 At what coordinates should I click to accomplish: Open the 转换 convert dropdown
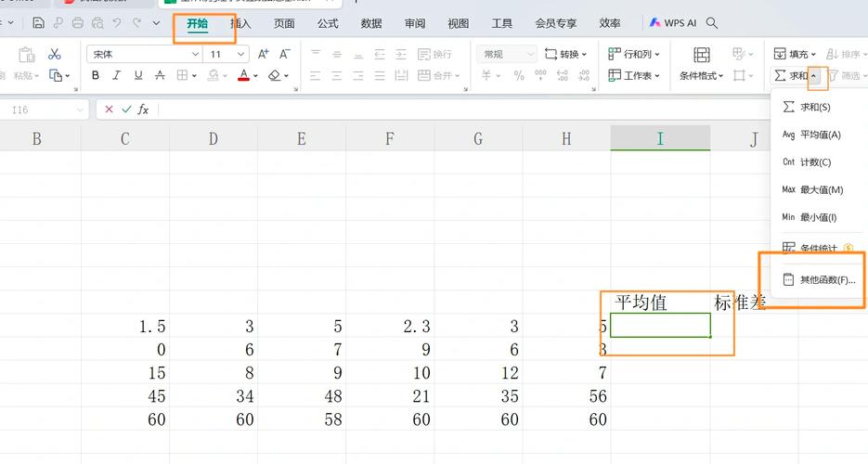(x=565, y=54)
